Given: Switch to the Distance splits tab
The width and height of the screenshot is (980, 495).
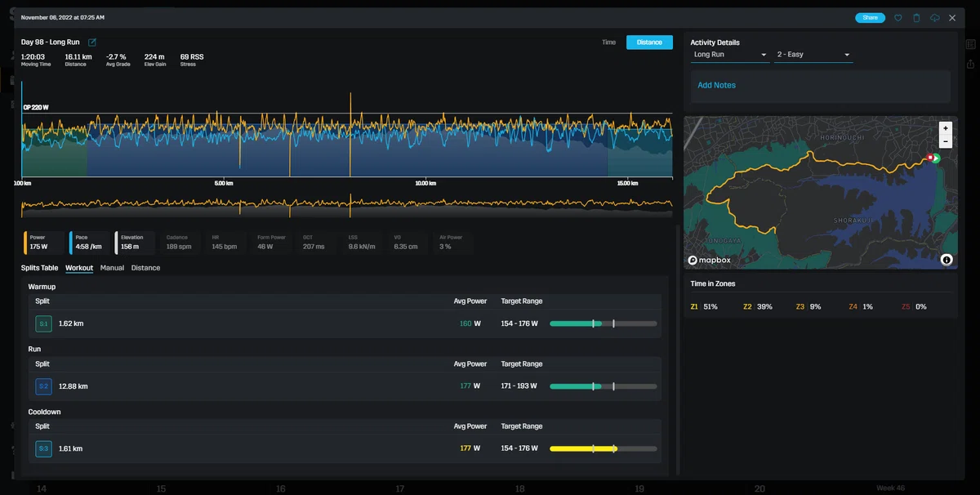Looking at the screenshot, I should point(145,268).
